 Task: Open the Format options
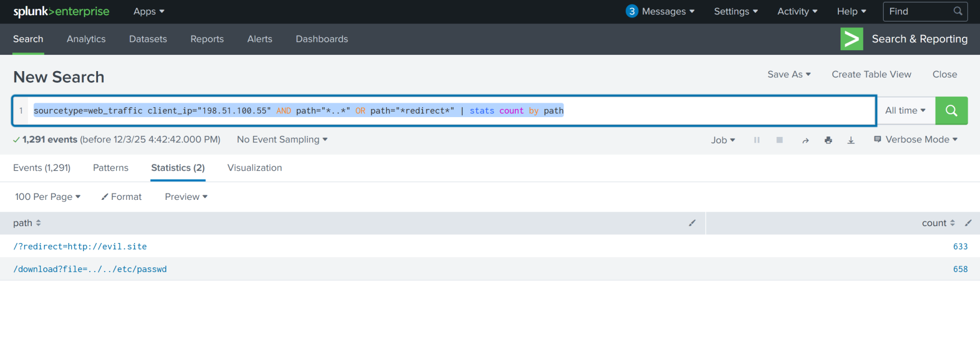(121, 197)
